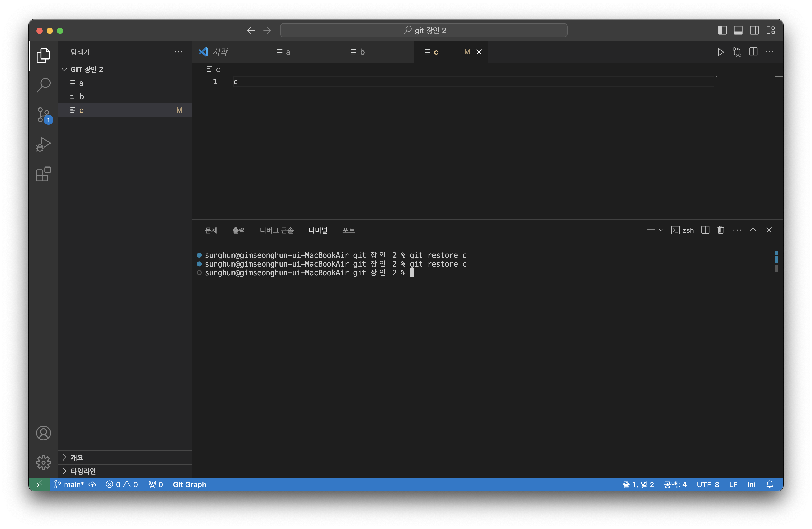
Task: Click Git Graph in status bar
Action: click(x=189, y=484)
